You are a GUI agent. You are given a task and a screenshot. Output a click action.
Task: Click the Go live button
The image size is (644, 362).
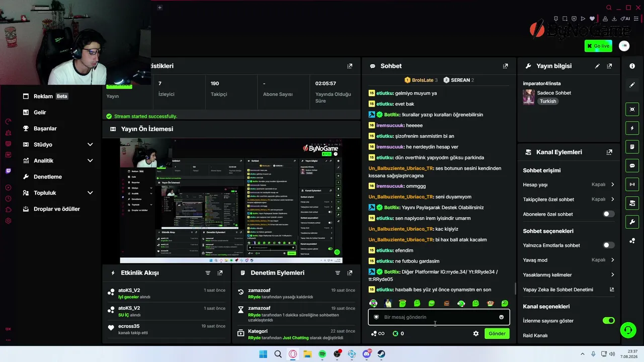pos(598,46)
